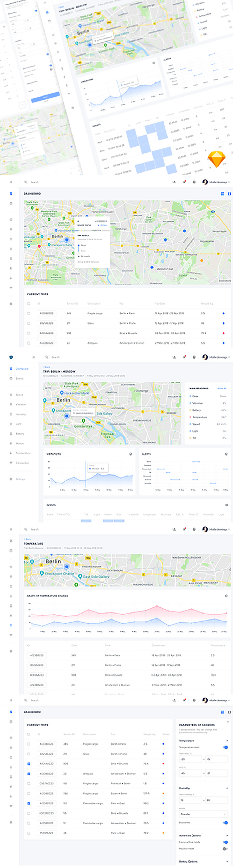Image resolution: width=233 pixels, height=868 pixels.
Task: Open the Alerts chart settings gear
Action: point(226,454)
